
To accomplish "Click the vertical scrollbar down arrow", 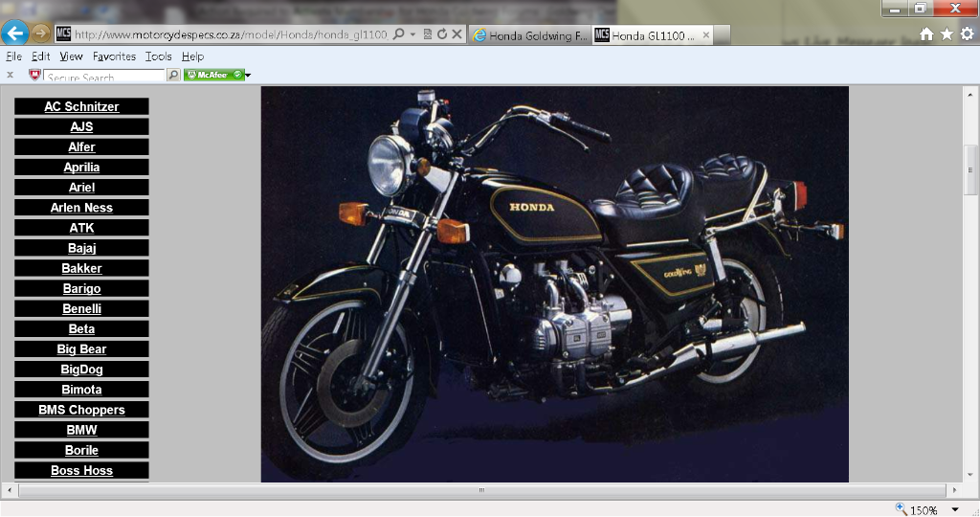I will pos(970,475).
